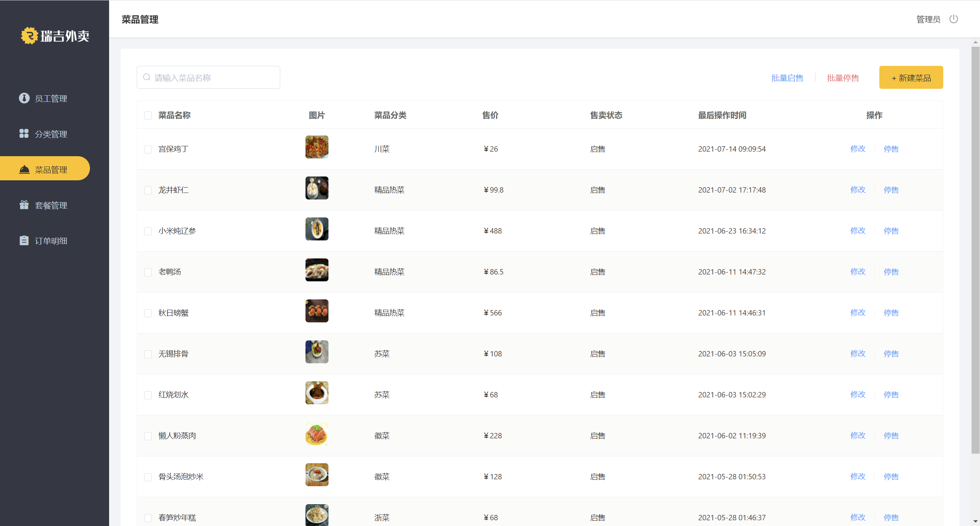Screen dimensions: 980x526
Task: Go to 套餐管理 in the sidebar
Action: 51,205
